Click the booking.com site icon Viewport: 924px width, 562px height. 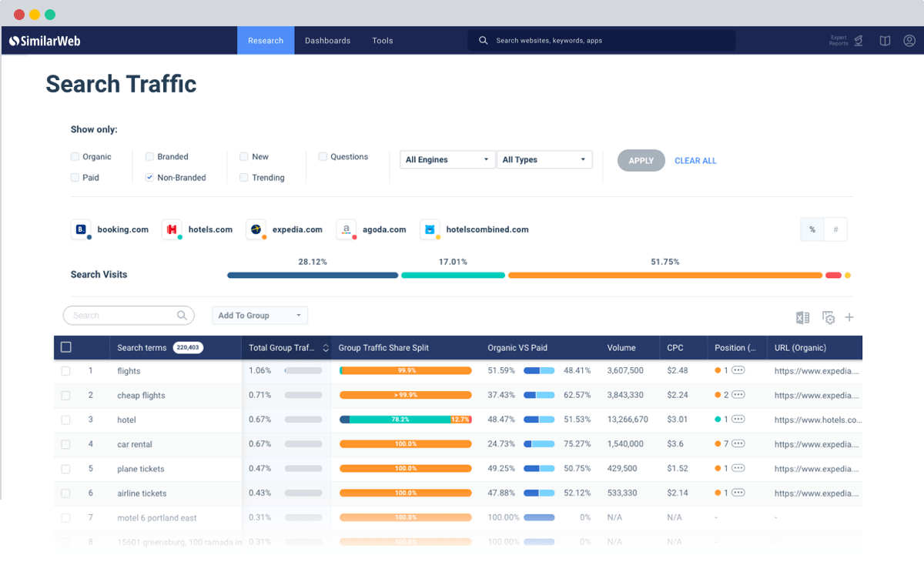tap(81, 229)
